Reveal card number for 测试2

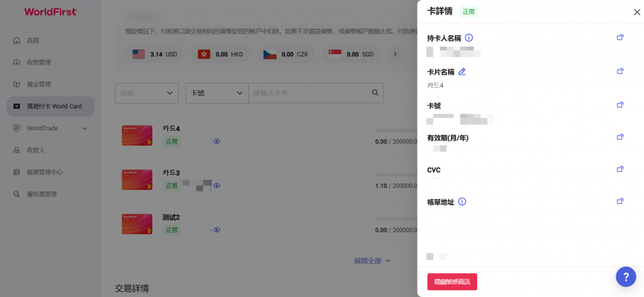(217, 230)
